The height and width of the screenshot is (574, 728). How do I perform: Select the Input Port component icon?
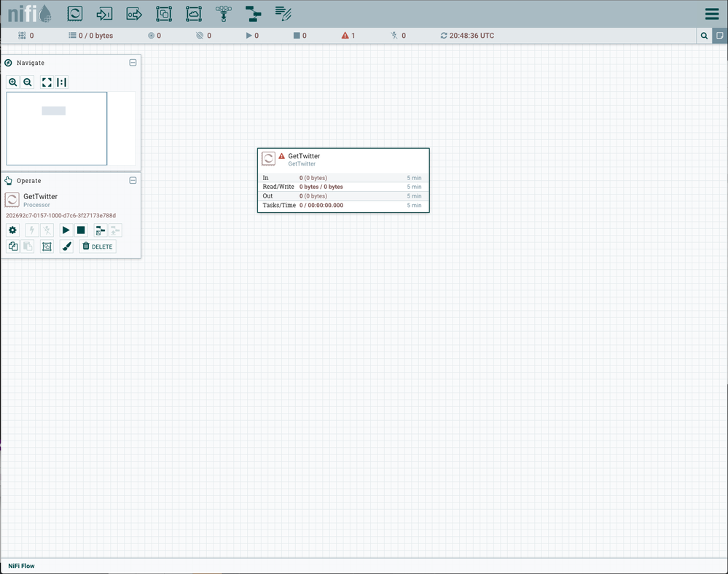pos(104,13)
